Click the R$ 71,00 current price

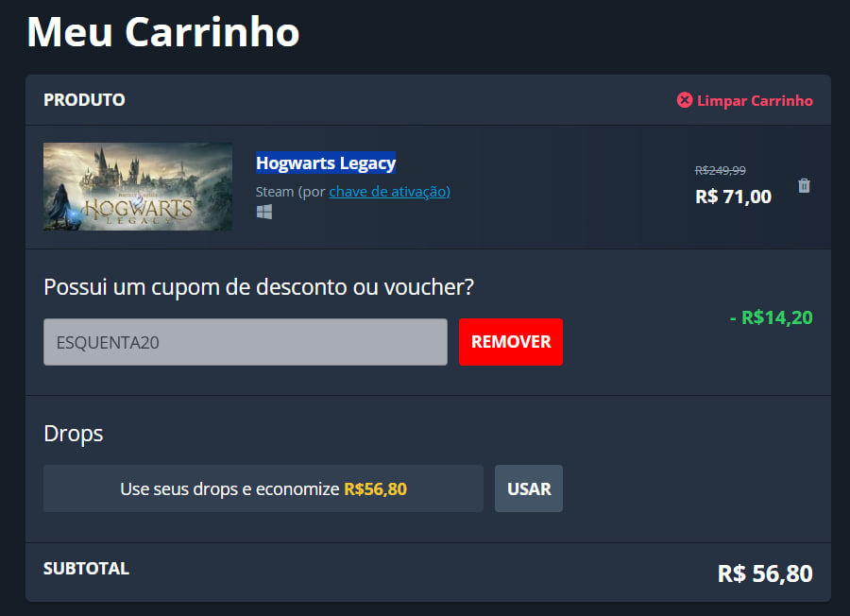733,197
